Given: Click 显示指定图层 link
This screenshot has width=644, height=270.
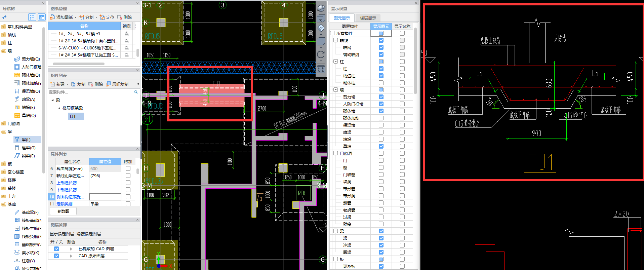Looking at the screenshot, I should pos(62,234).
